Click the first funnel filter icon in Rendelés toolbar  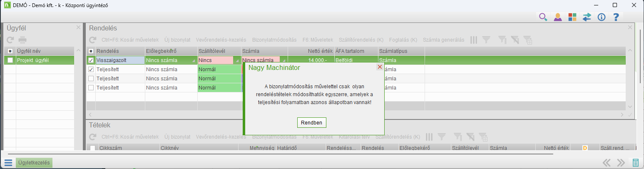(x=486, y=40)
